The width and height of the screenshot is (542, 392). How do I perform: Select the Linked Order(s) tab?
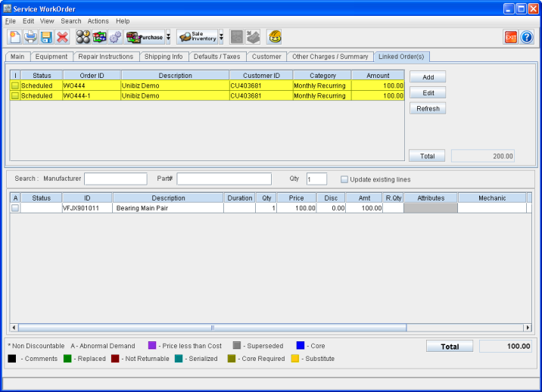[401, 57]
